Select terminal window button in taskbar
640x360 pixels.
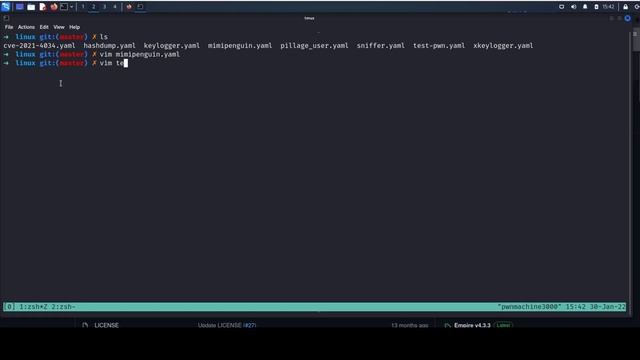(x=140, y=7)
